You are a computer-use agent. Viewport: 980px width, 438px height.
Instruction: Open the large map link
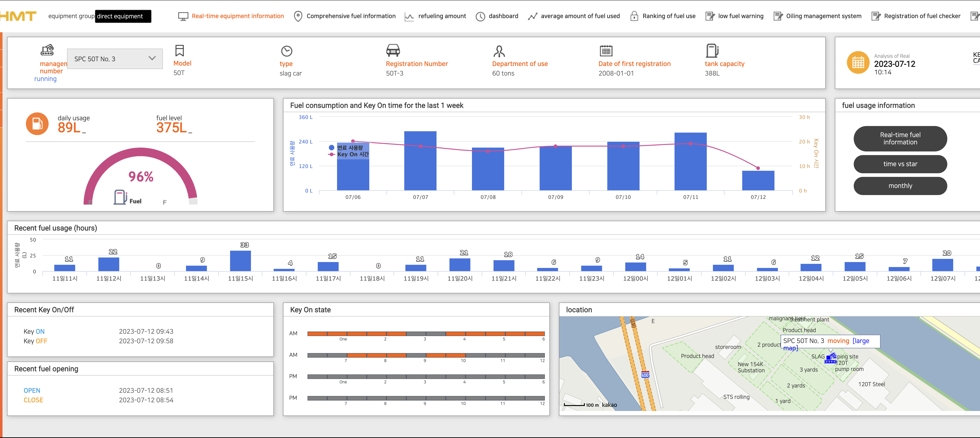[x=861, y=341]
